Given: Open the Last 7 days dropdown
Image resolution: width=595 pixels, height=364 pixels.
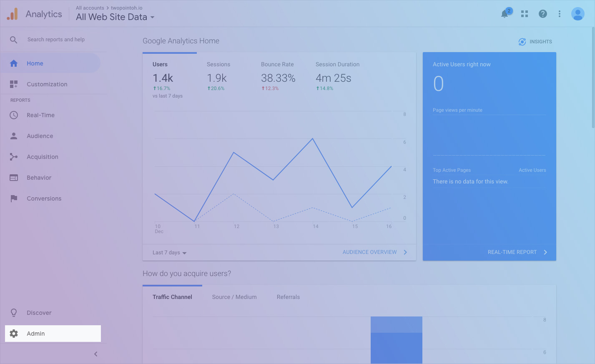Looking at the screenshot, I should coord(169,253).
